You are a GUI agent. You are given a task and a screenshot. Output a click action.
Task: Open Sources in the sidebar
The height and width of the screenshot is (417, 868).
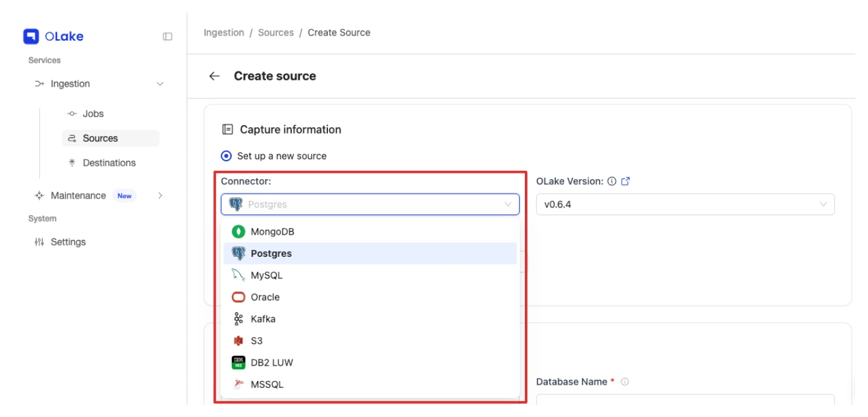(111, 138)
